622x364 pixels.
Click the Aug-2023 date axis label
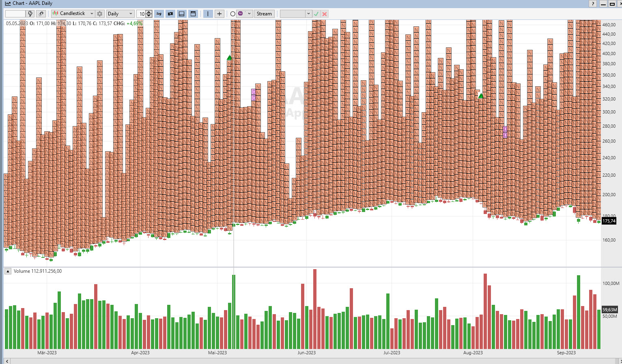pyautogui.click(x=473, y=353)
